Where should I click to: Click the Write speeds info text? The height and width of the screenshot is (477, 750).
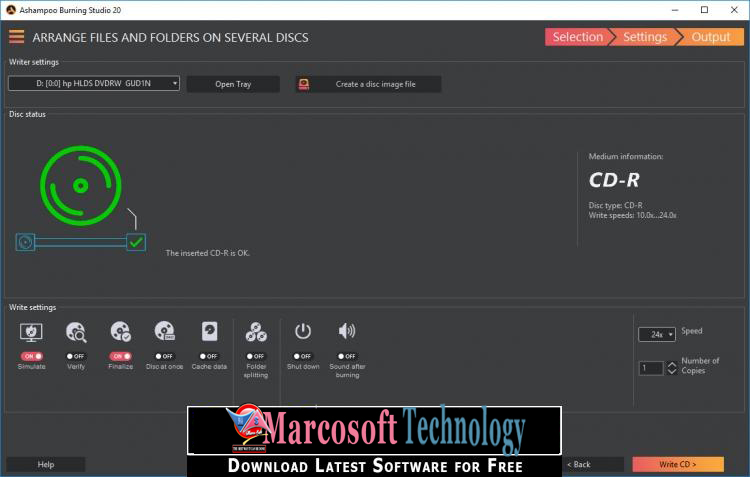(x=632, y=215)
